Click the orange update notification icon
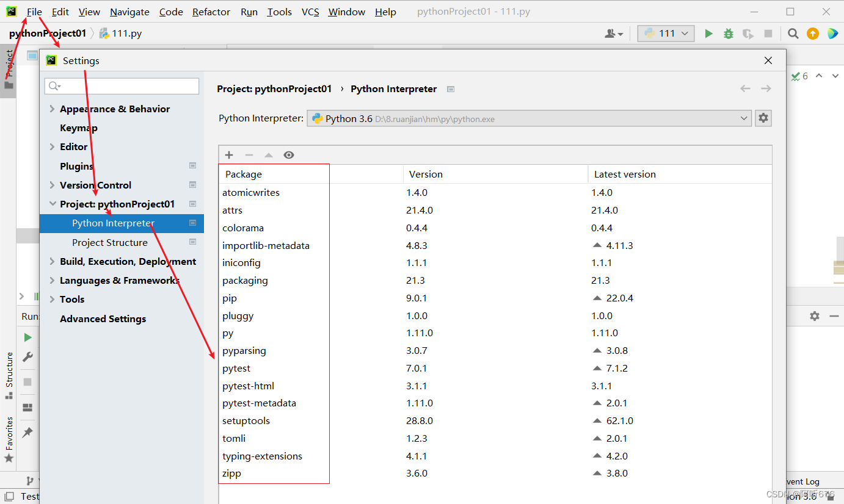The image size is (844, 504). point(813,34)
